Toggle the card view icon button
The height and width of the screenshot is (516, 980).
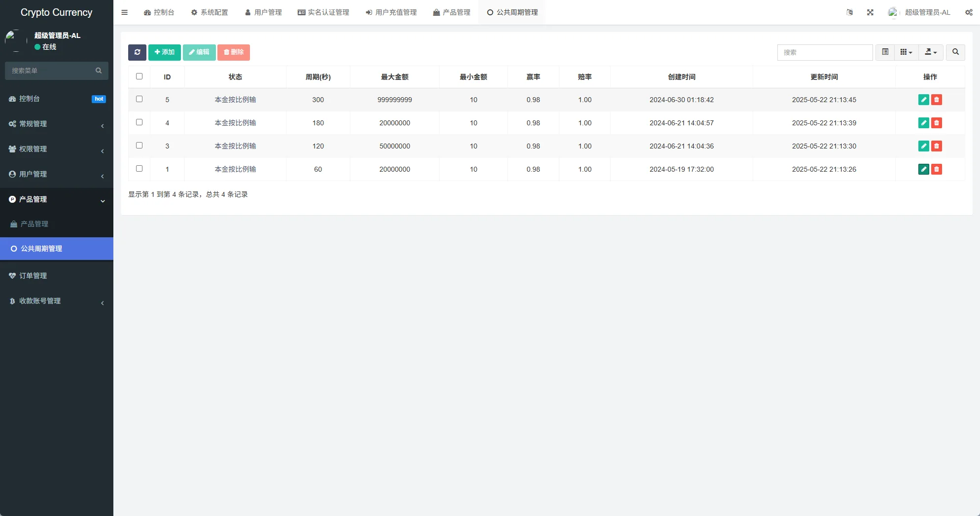click(x=885, y=52)
